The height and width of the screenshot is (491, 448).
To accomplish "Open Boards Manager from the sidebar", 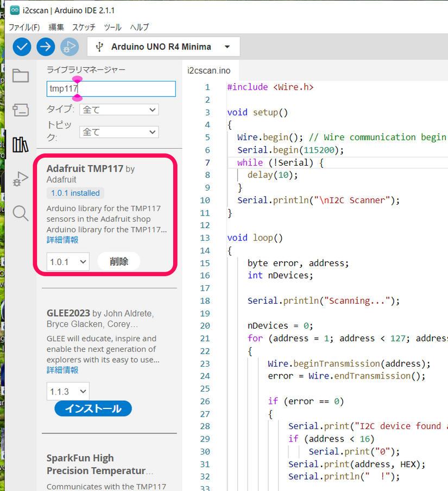I will pos(21,110).
